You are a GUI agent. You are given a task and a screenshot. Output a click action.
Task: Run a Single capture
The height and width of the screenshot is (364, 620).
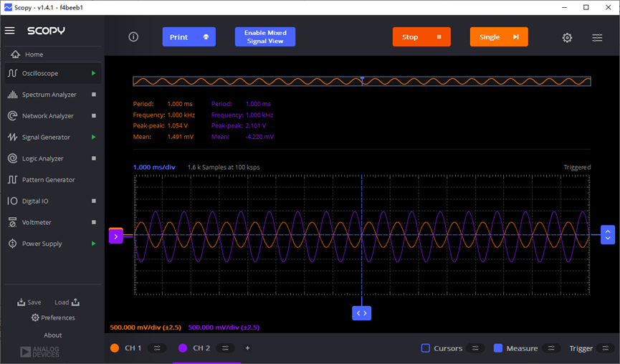499,37
